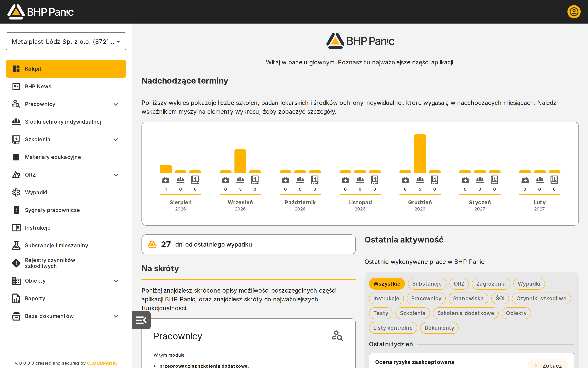
Task: Toggle the Substancje activity filter chip
Action: coord(427,284)
